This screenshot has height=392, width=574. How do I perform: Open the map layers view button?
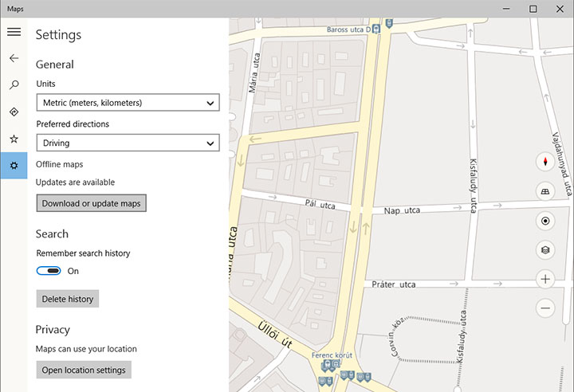545,250
